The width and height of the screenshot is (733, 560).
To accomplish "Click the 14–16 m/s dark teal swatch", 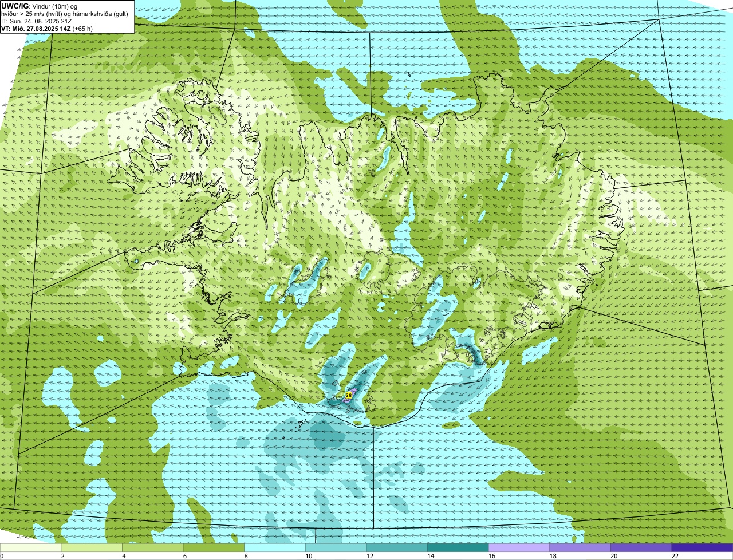I will (x=458, y=548).
